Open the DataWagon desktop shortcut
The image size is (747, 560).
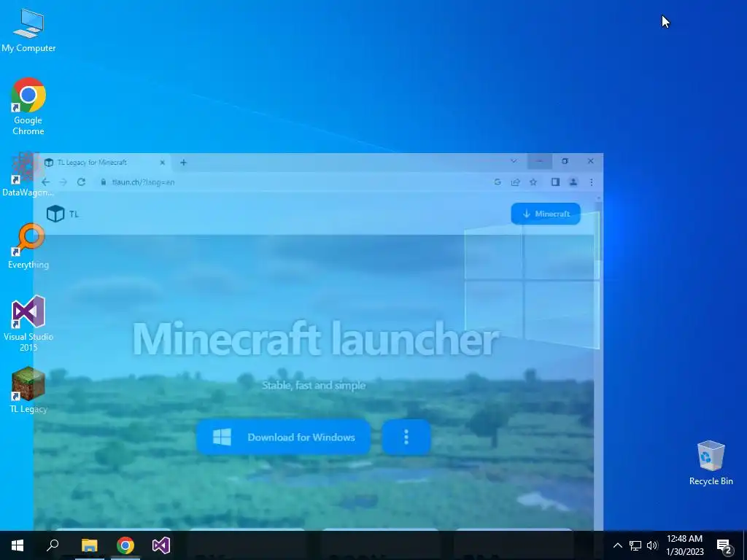pos(27,174)
